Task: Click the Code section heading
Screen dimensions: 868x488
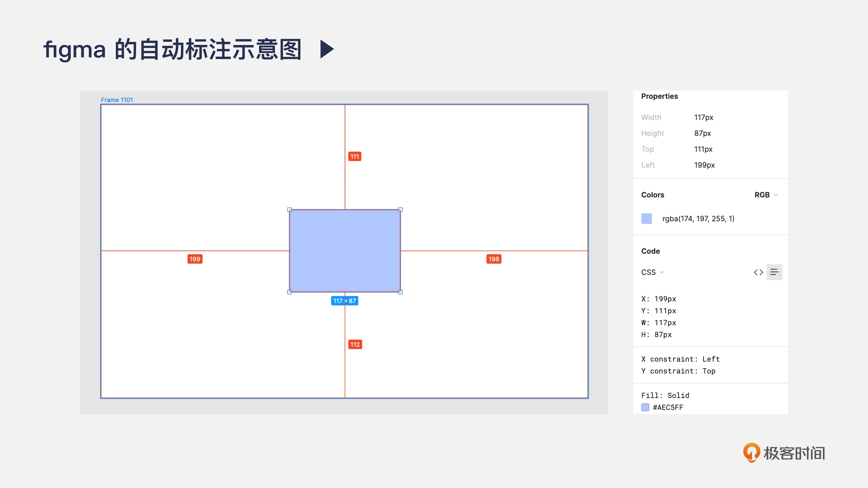Action: click(650, 251)
